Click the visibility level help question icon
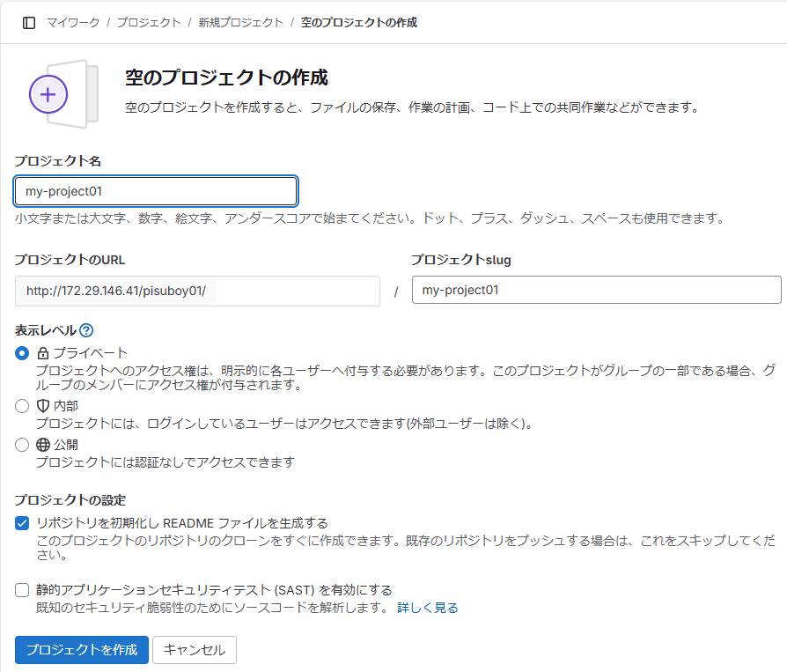Screen dimensions: 787x672 (86, 330)
